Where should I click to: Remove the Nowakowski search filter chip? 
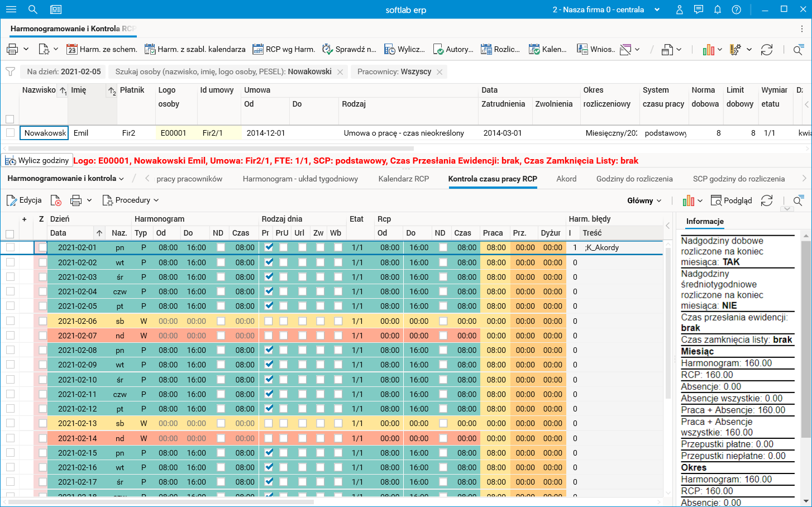click(340, 72)
